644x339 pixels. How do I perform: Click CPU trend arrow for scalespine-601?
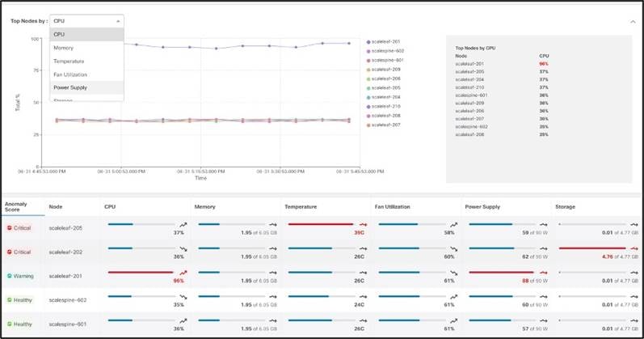183,320
